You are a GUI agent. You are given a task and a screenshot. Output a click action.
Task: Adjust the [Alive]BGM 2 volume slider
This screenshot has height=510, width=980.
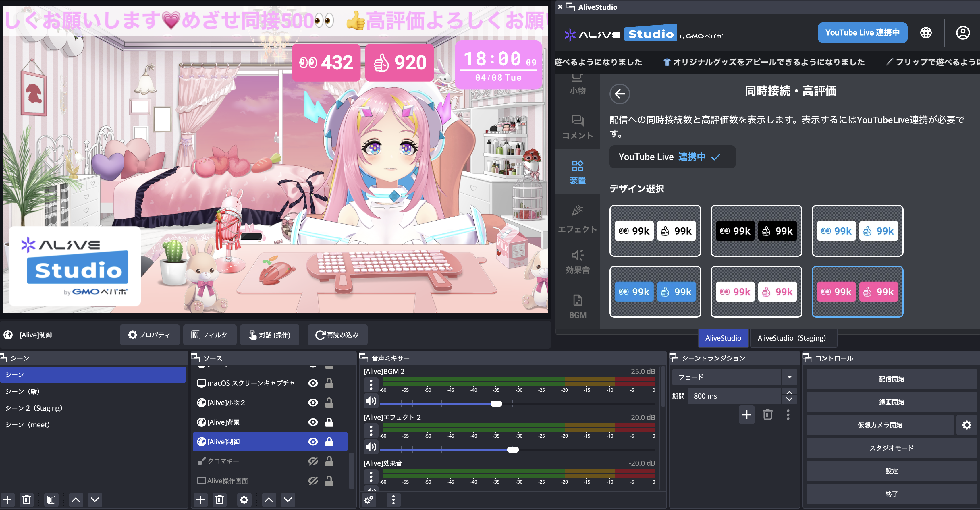point(496,403)
